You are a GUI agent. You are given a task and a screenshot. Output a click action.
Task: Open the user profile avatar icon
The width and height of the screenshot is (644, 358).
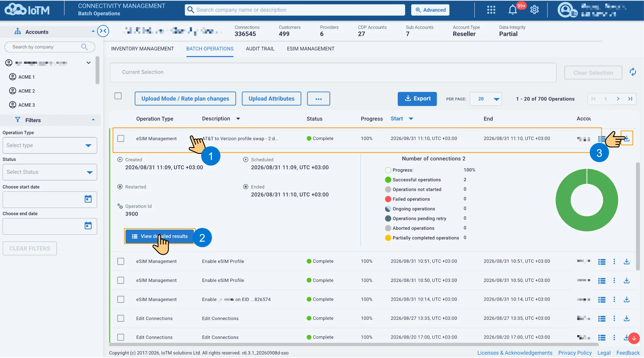[x=565, y=10]
